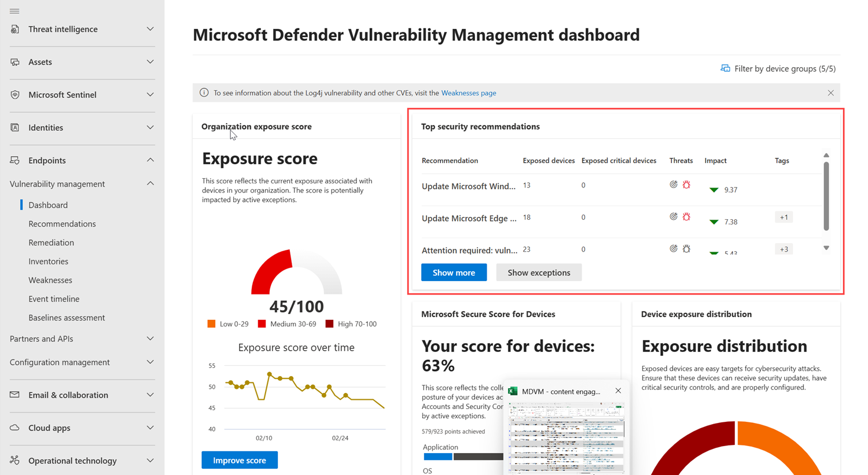868x475 pixels.
Task: Open the Event timeline page
Action: coord(54,299)
